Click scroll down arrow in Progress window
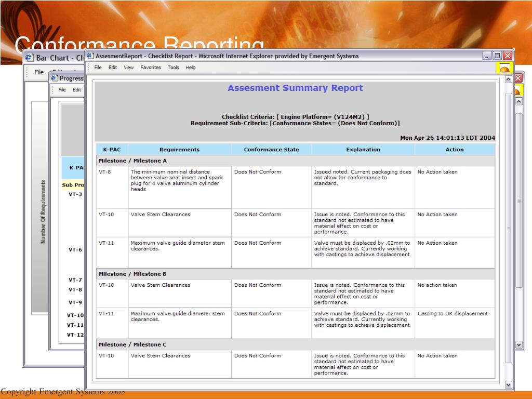Image resolution: width=532 pixels, height=399 pixels. tap(519, 345)
